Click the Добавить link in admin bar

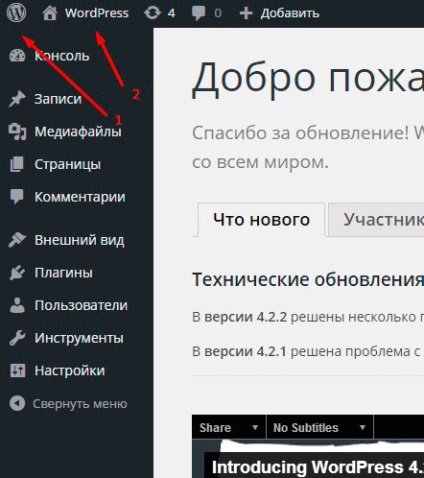point(290,13)
